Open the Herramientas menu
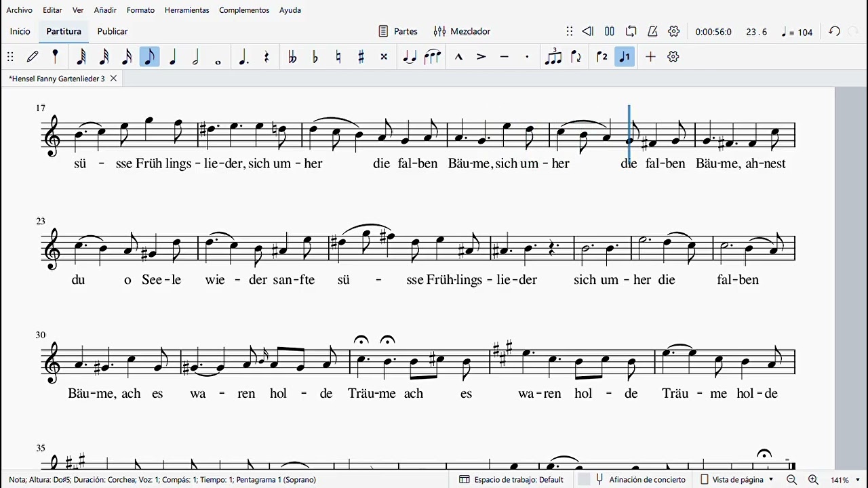The image size is (868, 488). (x=187, y=10)
